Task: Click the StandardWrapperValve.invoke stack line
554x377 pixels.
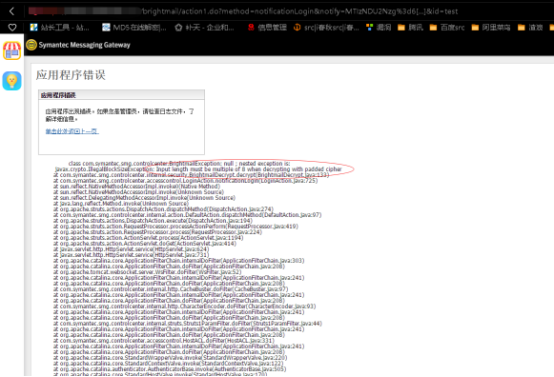Action: (170, 358)
